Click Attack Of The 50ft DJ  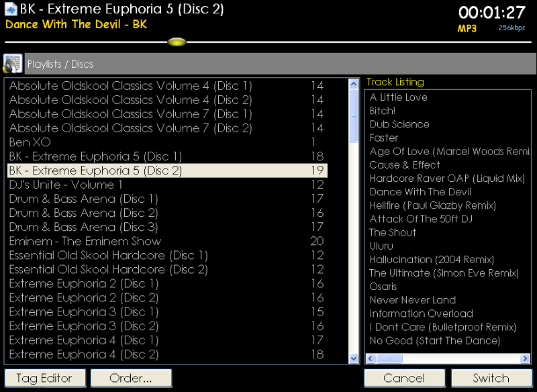pyautogui.click(x=422, y=219)
